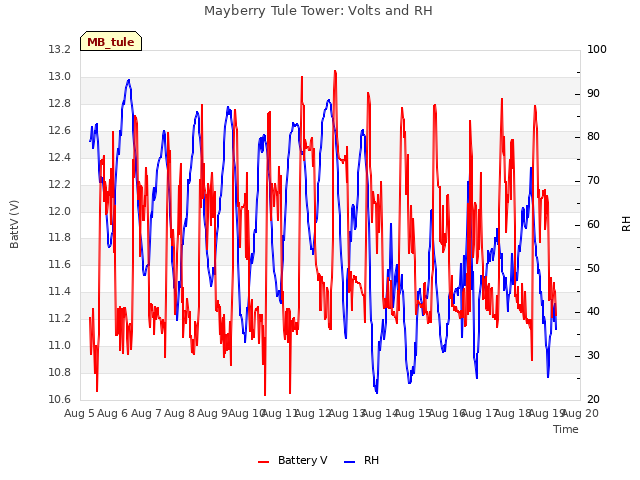The image size is (640, 480).
Task: Click the BattV (V) axis title
Action: (14, 224)
